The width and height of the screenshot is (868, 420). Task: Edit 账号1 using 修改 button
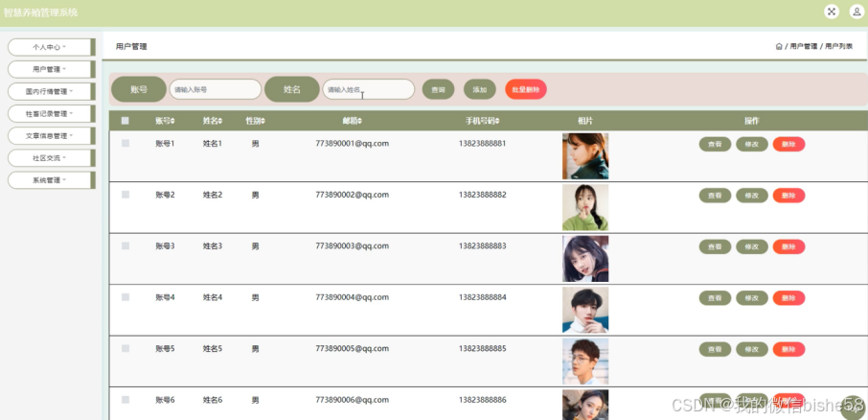pos(752,144)
